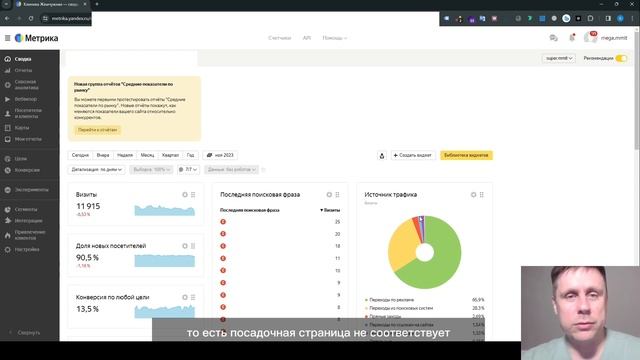Click the Метрика logo
This screenshot has width=640, height=360.
pyautogui.click(x=36, y=38)
